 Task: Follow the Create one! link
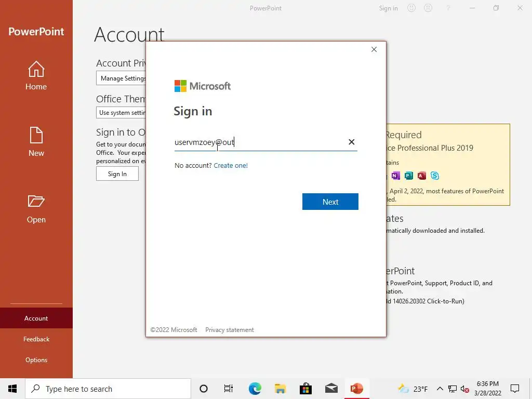point(231,166)
